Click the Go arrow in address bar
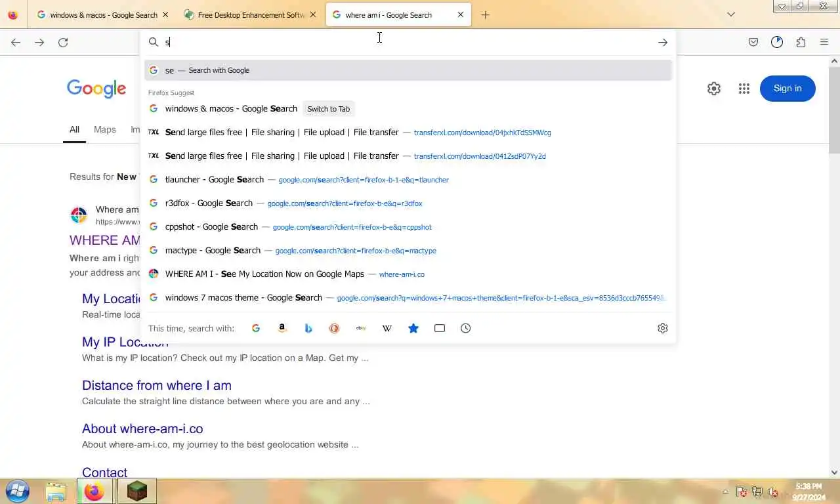 point(663,42)
